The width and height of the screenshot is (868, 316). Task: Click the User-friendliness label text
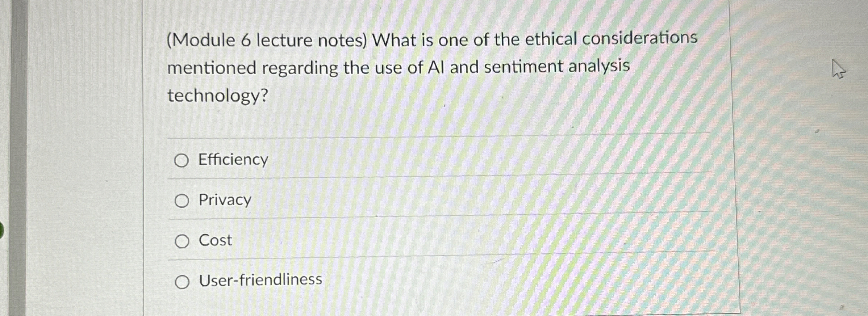pyautogui.click(x=259, y=280)
